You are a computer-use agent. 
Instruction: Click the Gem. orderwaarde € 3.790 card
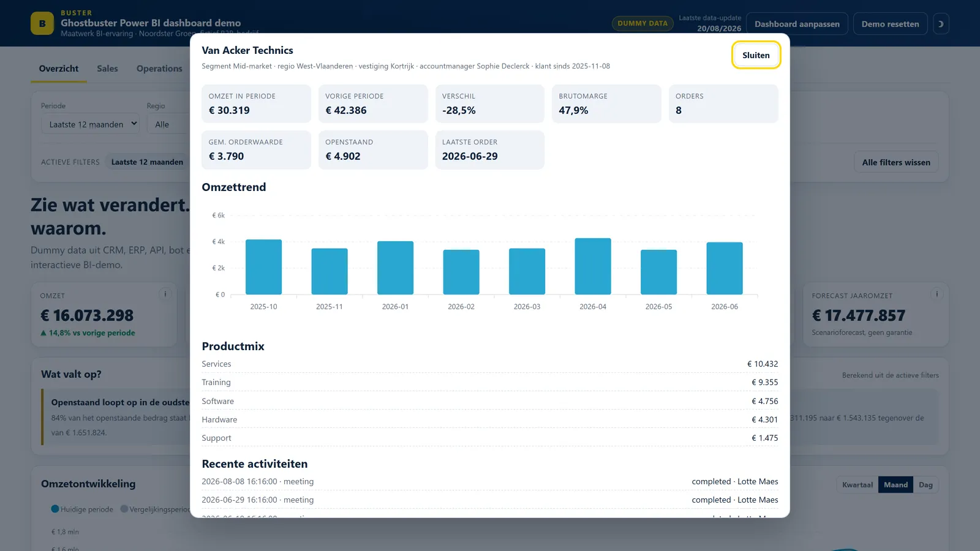pyautogui.click(x=256, y=150)
